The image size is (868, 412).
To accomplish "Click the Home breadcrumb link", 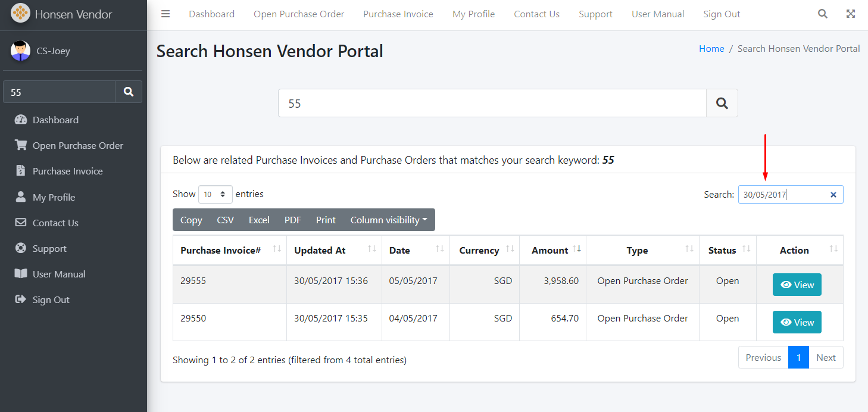I will click(x=711, y=49).
